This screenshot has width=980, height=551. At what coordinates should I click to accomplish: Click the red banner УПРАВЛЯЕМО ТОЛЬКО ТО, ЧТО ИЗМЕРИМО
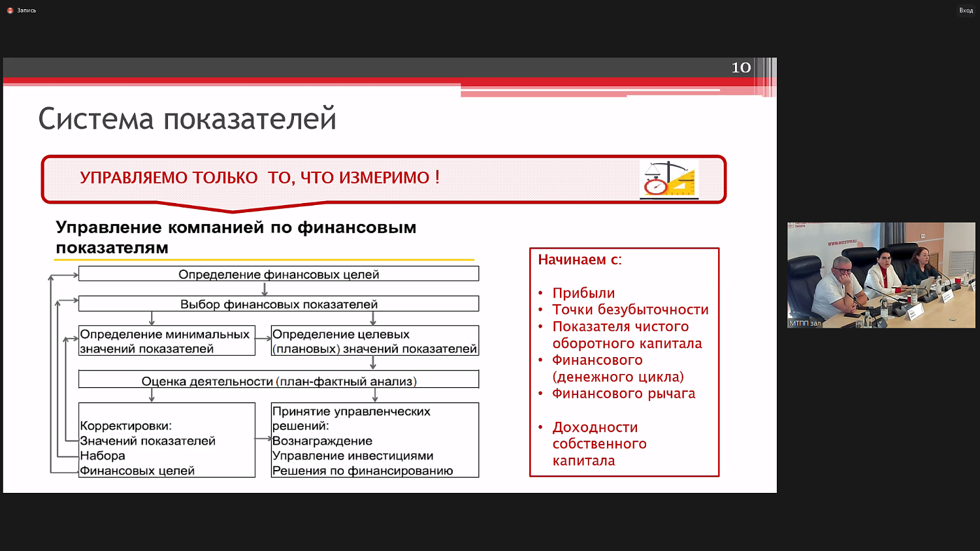point(261,176)
